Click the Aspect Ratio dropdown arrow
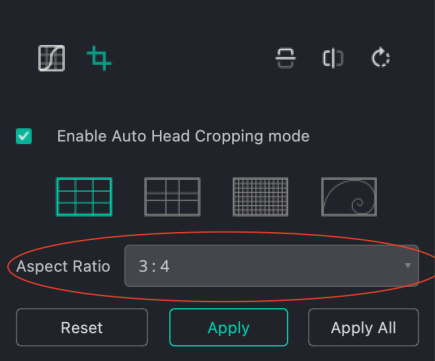 click(407, 266)
